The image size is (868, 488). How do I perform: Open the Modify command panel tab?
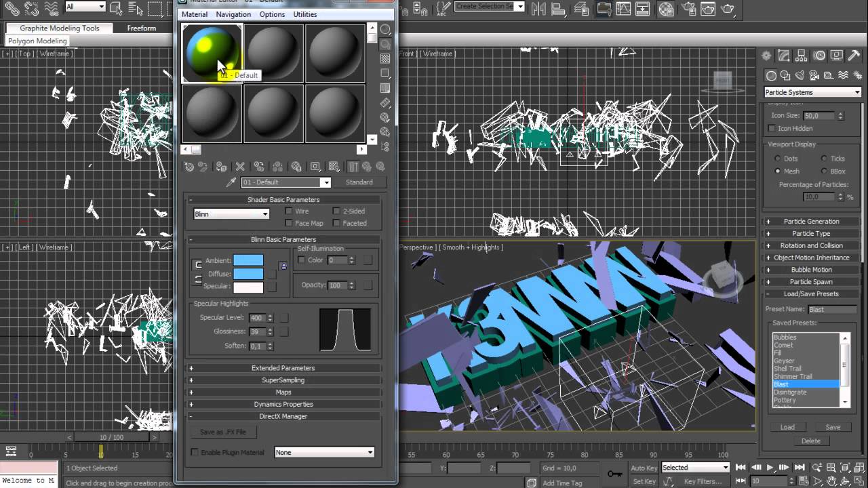click(784, 56)
